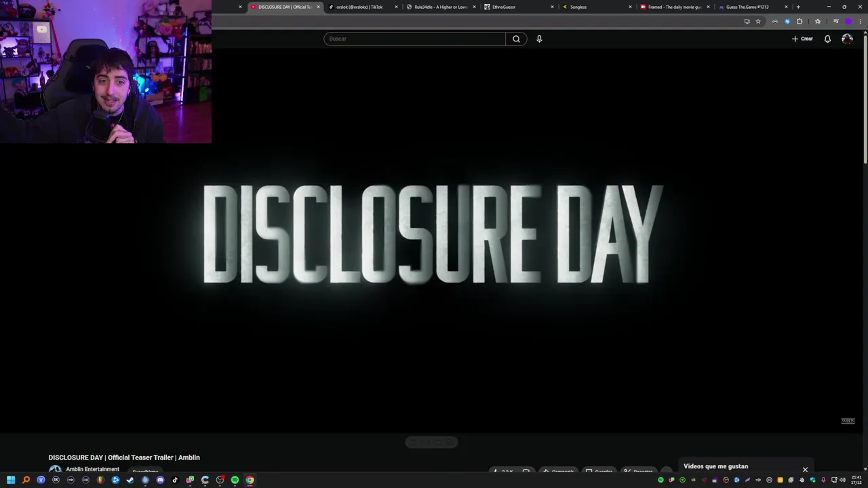
Task: Open a new browser tab
Action: point(798,7)
